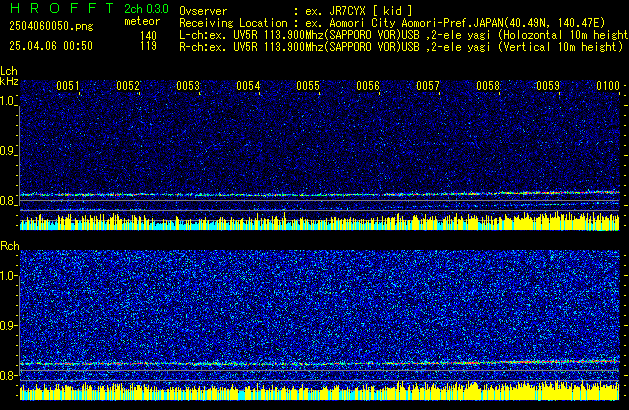Click the Rch 1.0 kHz axis label
Viewport: 629px width, 410px height.
8,276
